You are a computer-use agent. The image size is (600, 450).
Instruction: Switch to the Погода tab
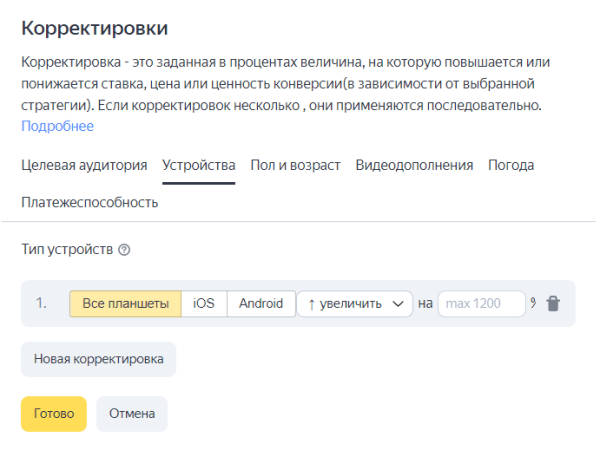[x=511, y=165]
